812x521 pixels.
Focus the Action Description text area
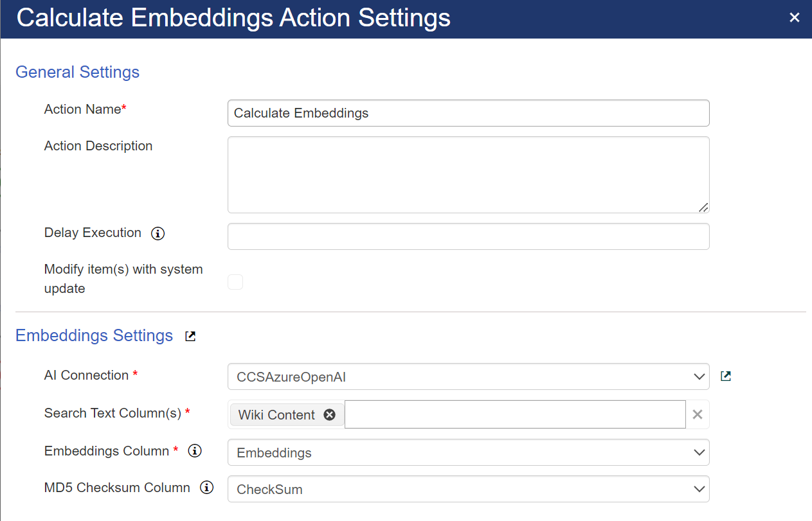pos(468,174)
